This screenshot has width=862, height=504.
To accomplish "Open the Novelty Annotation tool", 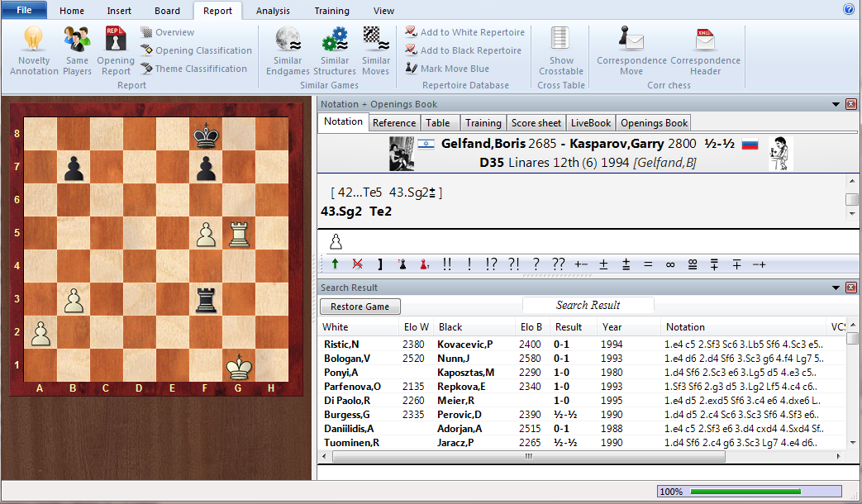I will point(34,50).
